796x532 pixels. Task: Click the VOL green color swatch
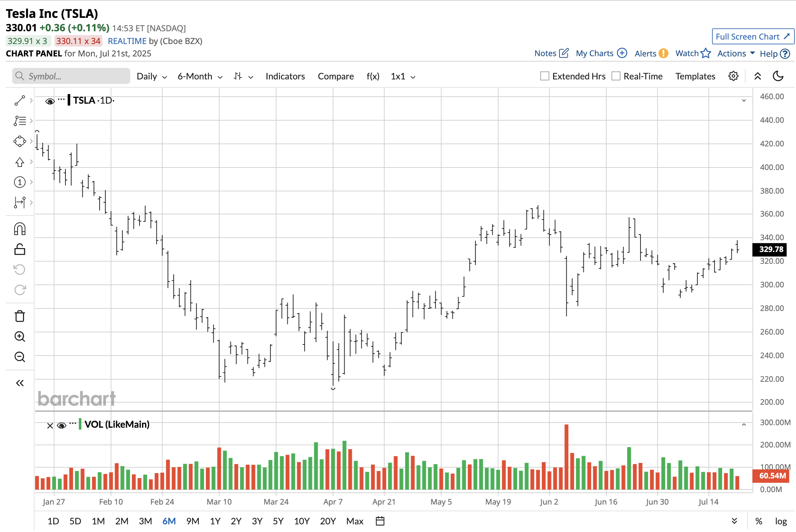(x=80, y=424)
